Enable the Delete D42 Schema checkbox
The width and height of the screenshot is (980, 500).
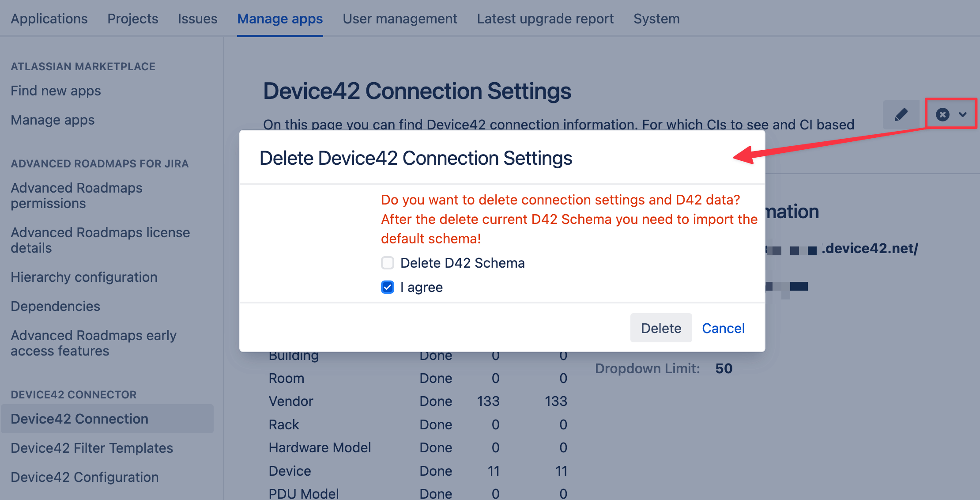tap(387, 262)
